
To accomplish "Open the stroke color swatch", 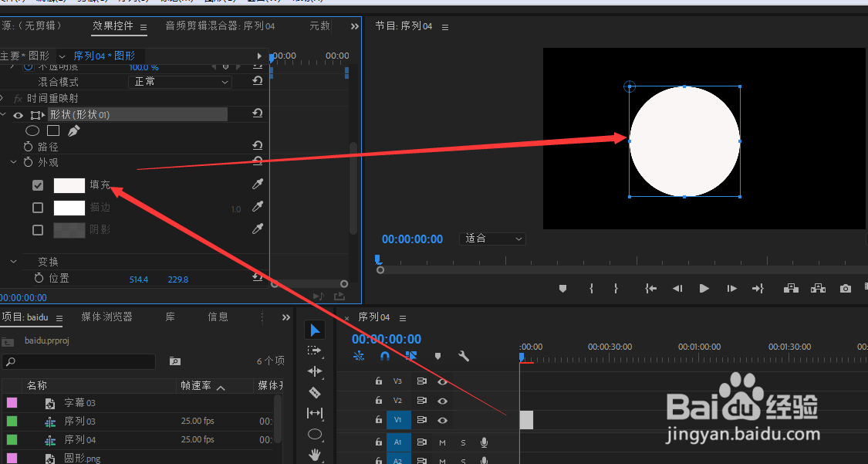I will tap(69, 208).
